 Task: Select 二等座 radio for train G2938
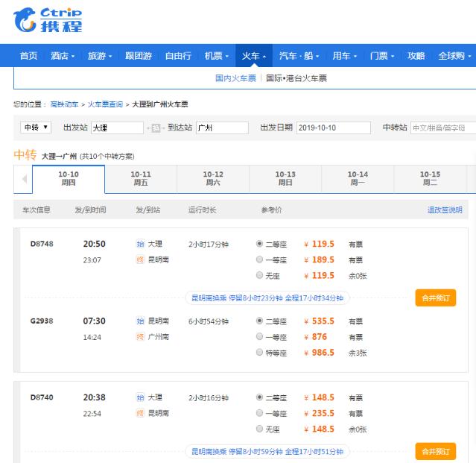[x=259, y=321]
